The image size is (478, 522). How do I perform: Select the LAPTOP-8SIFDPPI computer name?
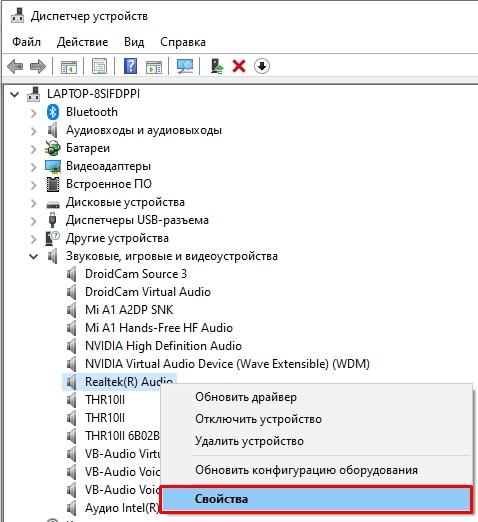point(93,94)
